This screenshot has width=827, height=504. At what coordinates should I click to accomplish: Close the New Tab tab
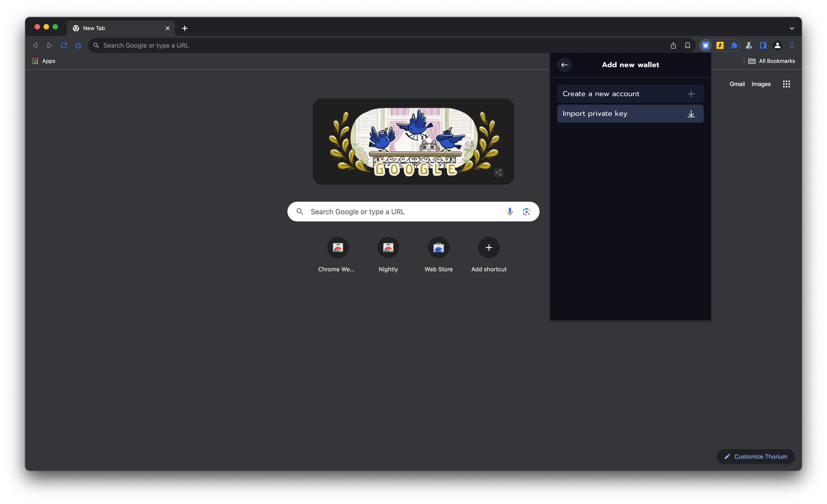[x=167, y=28]
